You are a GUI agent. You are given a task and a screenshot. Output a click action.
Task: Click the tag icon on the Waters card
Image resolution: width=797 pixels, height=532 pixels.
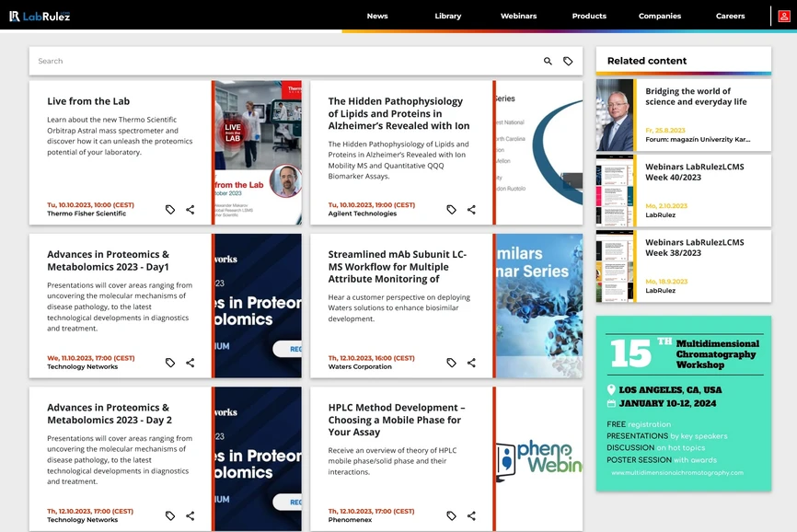[451, 362]
